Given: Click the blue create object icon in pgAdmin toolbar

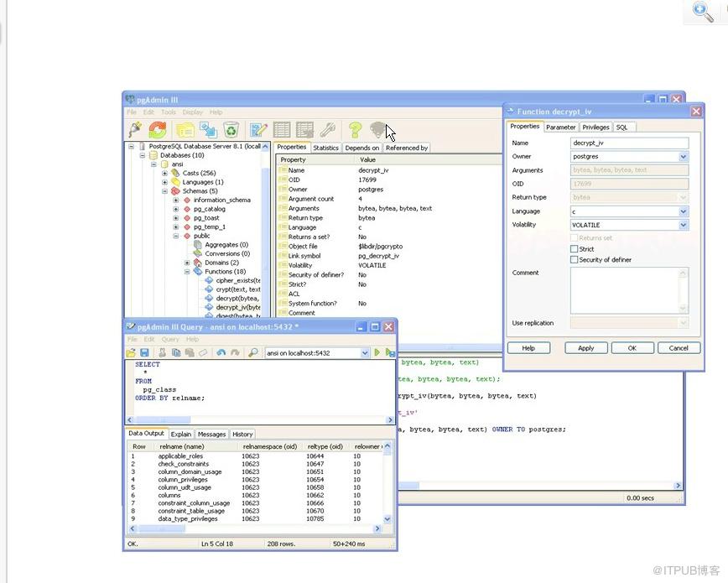Looking at the screenshot, I should tap(209, 130).
